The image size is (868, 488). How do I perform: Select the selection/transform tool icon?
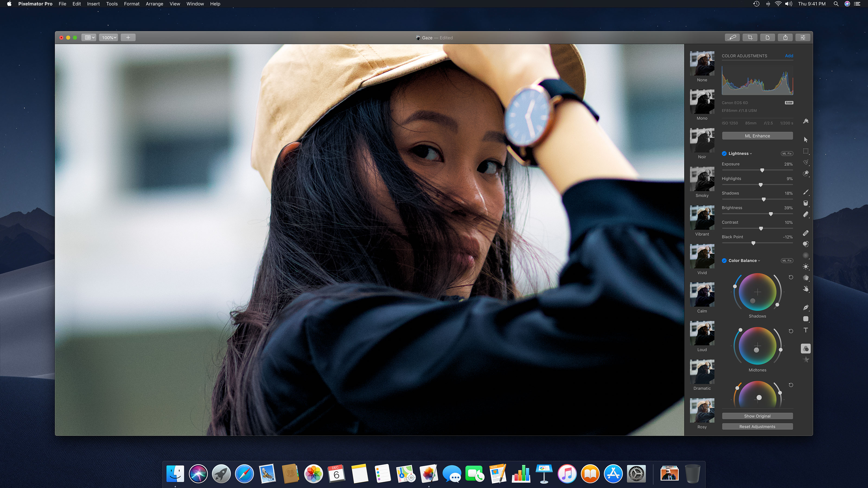pos(806,139)
